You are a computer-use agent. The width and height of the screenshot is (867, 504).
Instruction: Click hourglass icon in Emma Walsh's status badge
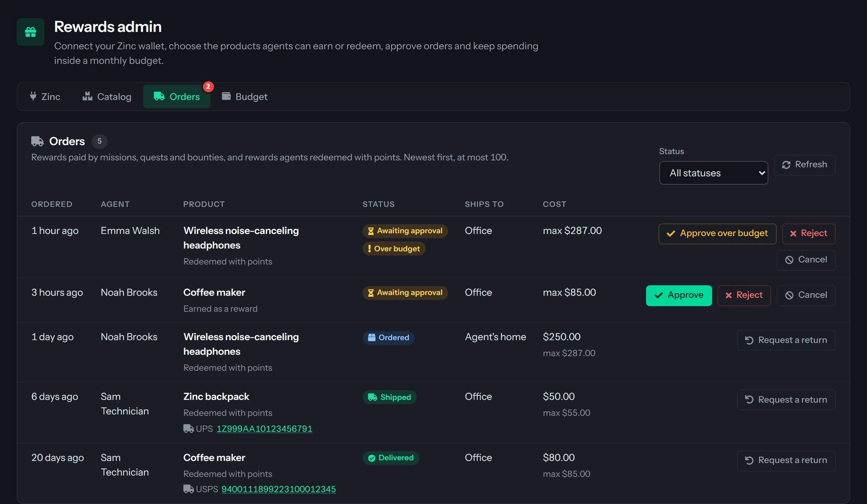coord(371,231)
